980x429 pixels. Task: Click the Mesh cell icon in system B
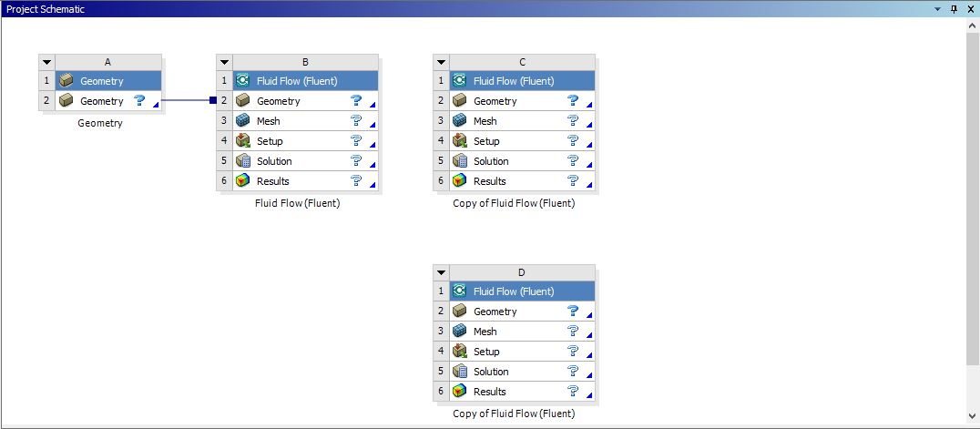[x=243, y=121]
